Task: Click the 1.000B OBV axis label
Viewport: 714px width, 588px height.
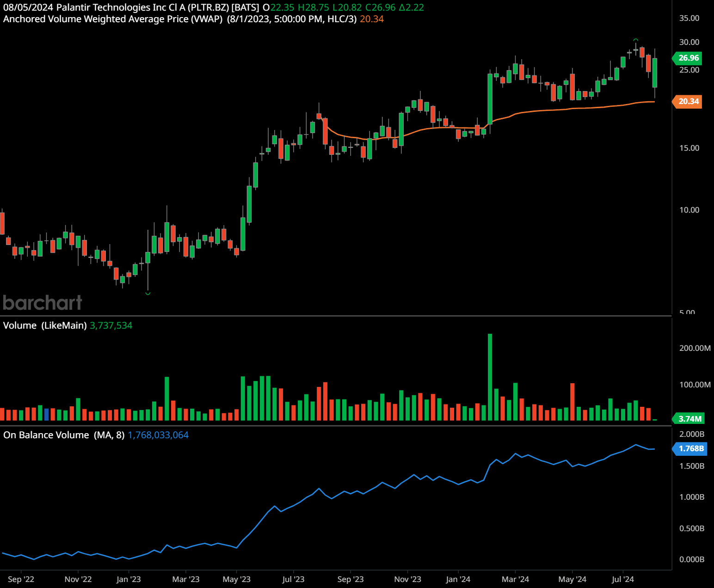Action: pyautogui.click(x=692, y=497)
